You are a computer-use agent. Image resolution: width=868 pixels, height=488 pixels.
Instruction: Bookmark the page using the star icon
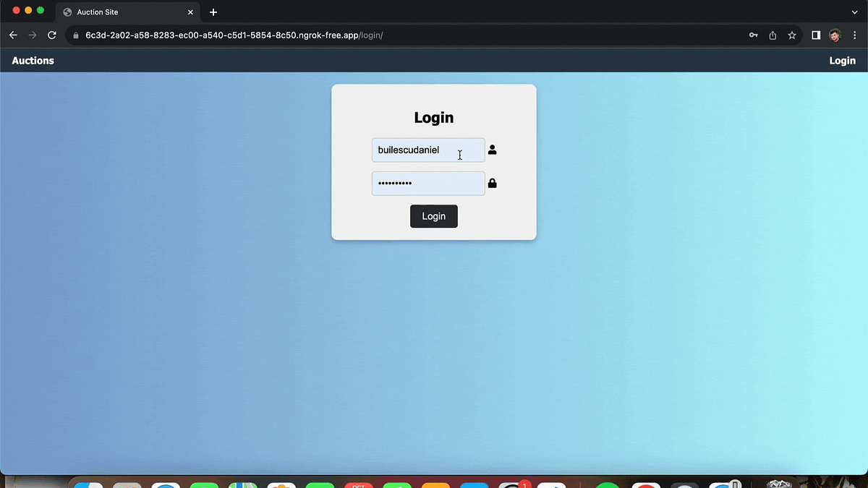coord(791,35)
